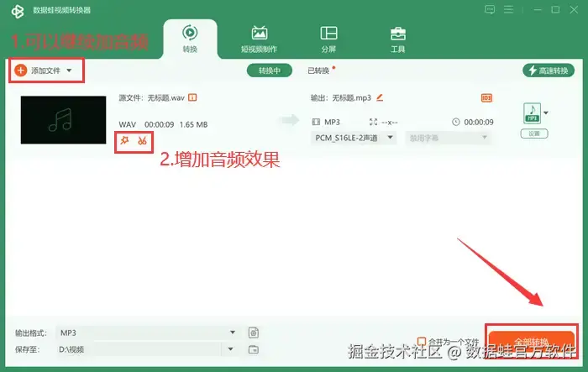Show the 已转换 list
This screenshot has width=588, height=372.
click(x=318, y=71)
